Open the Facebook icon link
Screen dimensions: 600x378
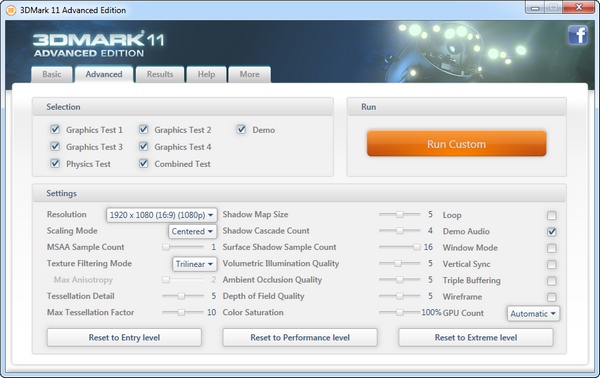pos(578,35)
